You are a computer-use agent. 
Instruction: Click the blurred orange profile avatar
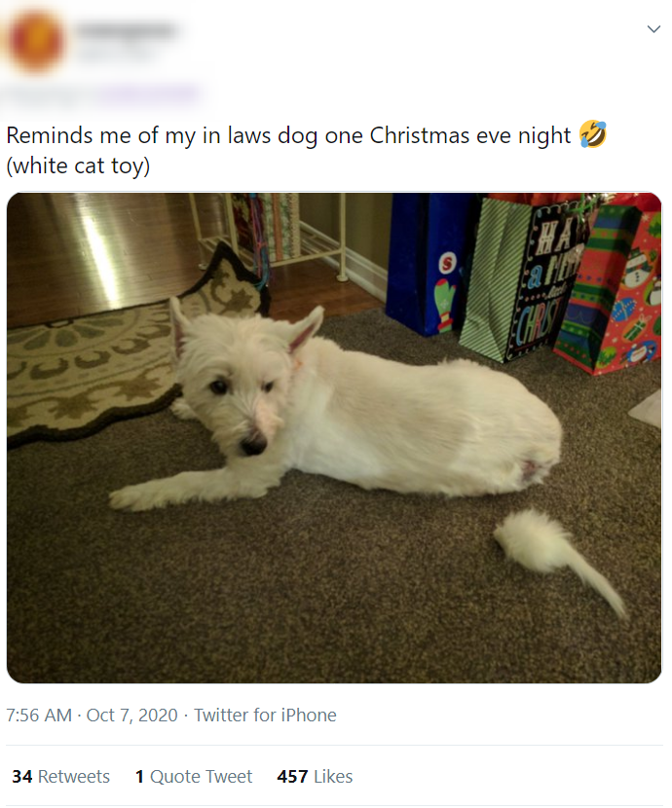coord(36,41)
